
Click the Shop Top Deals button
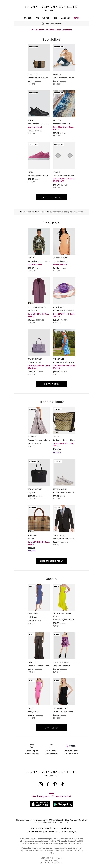[51, 384]
